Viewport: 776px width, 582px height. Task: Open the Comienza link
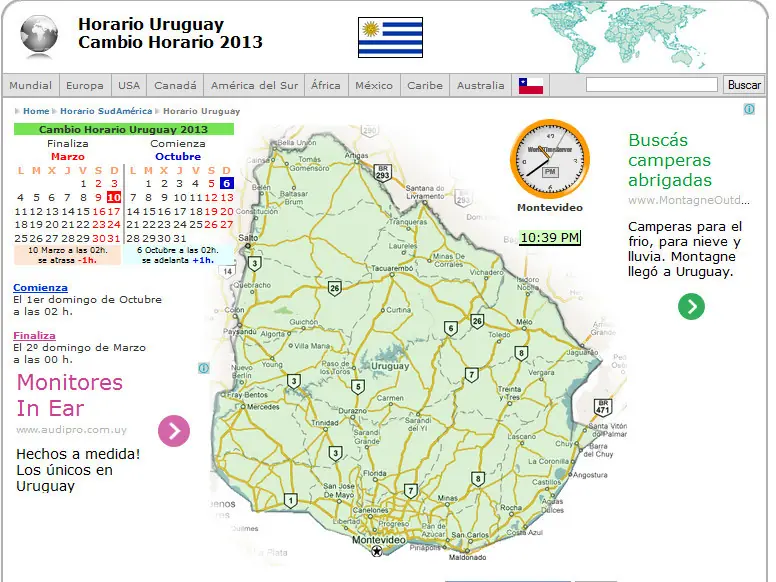click(x=40, y=288)
